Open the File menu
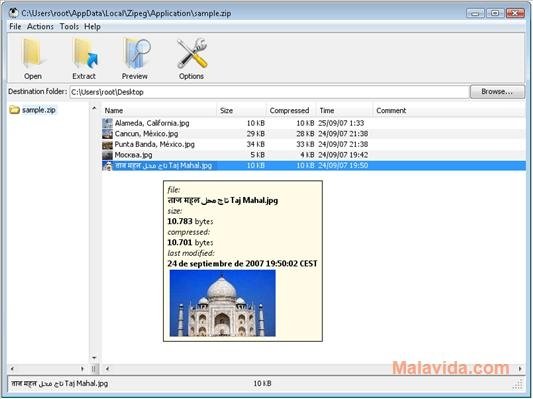This screenshot has width=533, height=399. pyautogui.click(x=15, y=27)
